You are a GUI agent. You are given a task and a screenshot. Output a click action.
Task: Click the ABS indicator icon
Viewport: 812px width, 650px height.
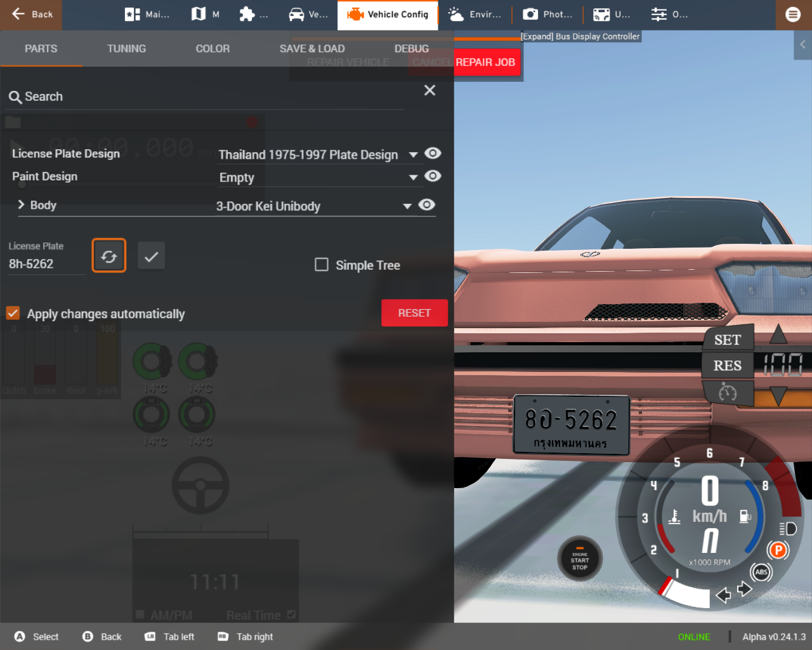click(x=761, y=572)
